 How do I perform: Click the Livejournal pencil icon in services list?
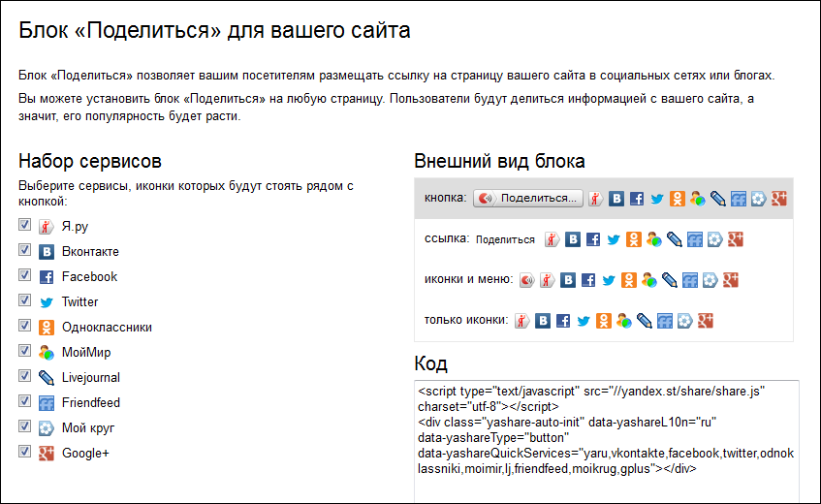(47, 377)
